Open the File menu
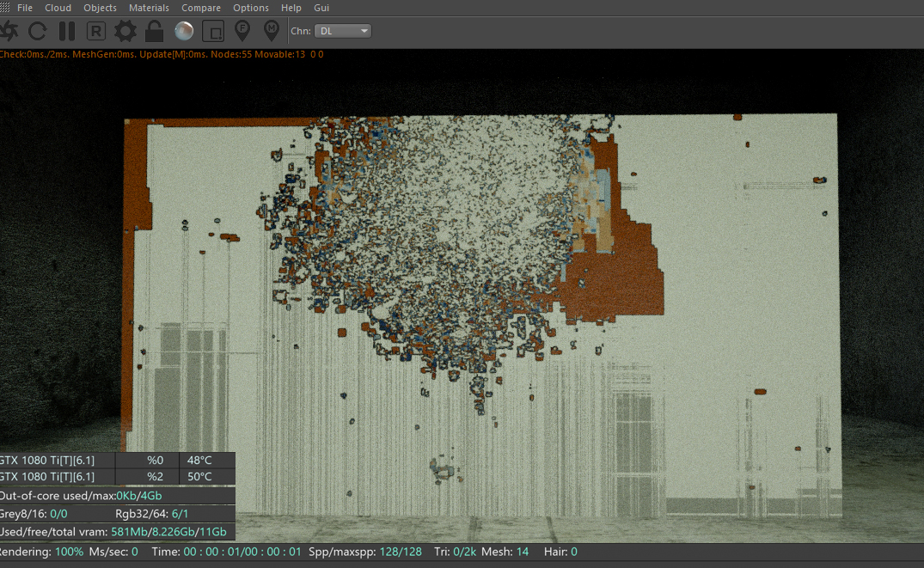 click(x=25, y=8)
